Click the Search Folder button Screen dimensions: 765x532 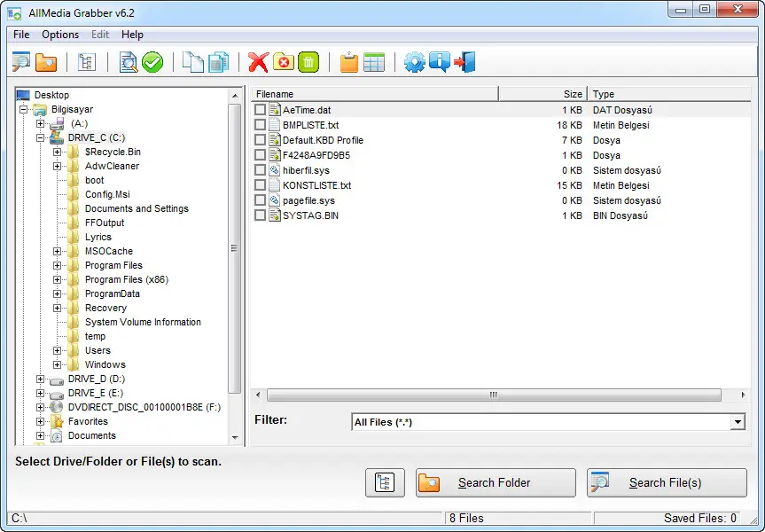point(496,482)
